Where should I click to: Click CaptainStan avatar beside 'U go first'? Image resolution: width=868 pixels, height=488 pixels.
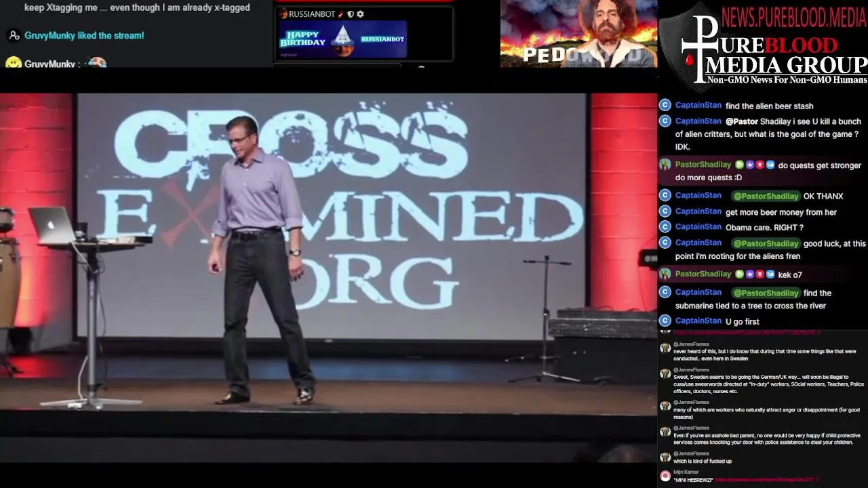coord(665,321)
